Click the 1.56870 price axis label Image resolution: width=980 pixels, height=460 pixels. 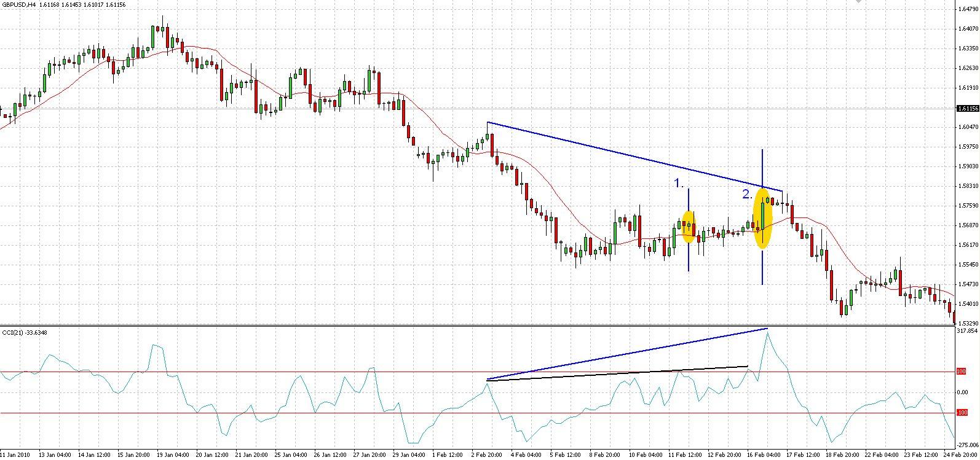pos(968,225)
